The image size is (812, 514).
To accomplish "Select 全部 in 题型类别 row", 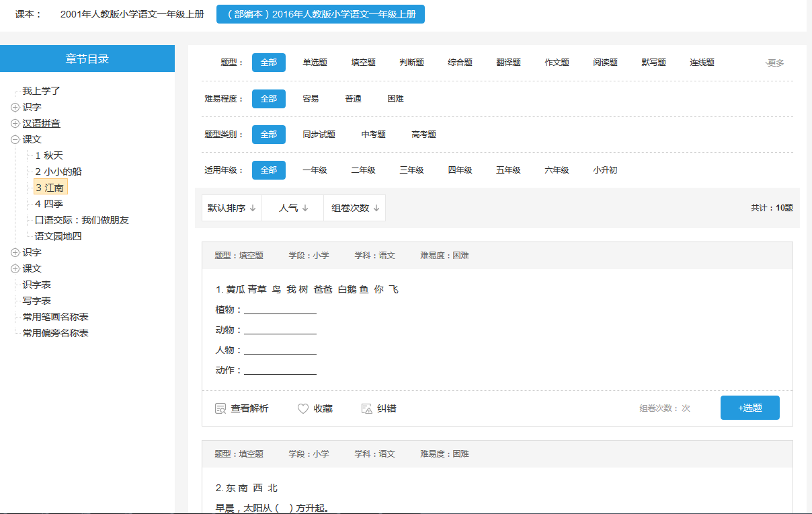I will click(269, 135).
